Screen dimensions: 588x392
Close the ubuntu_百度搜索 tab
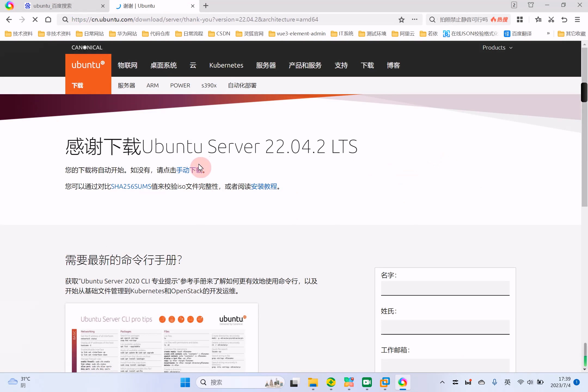coord(103,6)
